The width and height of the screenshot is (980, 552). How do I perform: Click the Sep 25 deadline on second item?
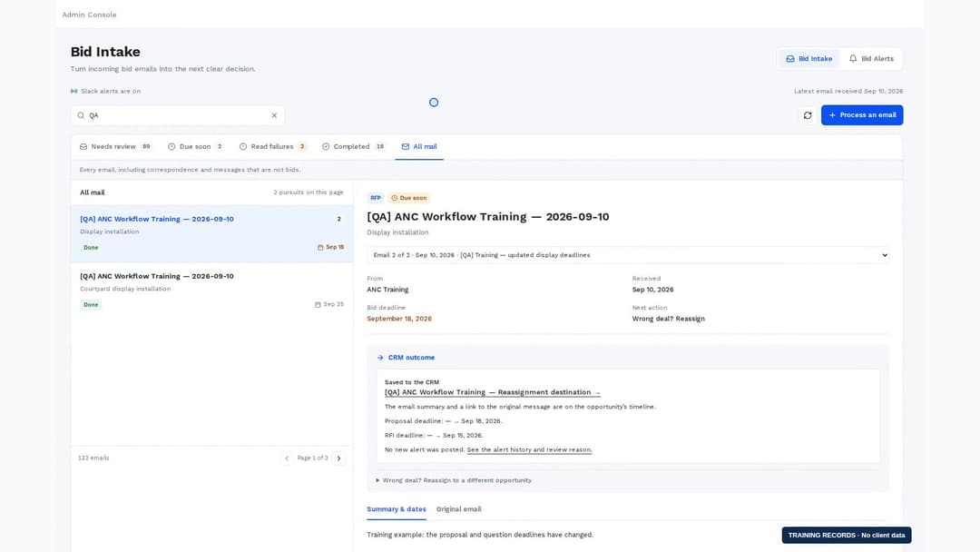click(x=329, y=304)
